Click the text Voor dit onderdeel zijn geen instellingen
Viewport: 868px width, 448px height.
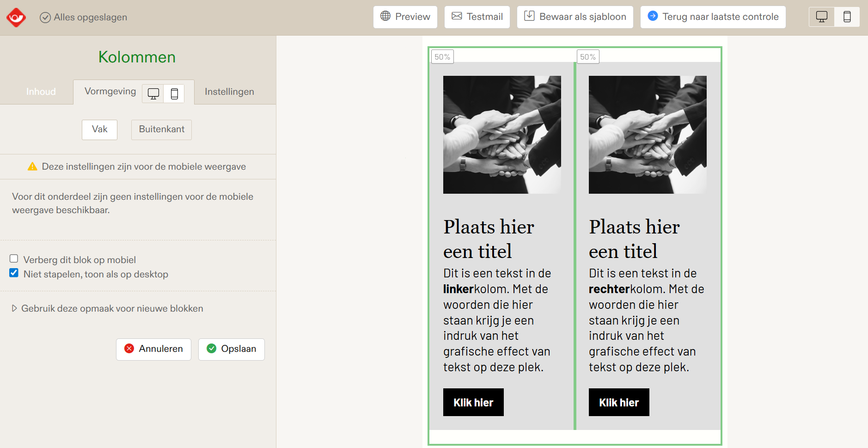point(133,203)
